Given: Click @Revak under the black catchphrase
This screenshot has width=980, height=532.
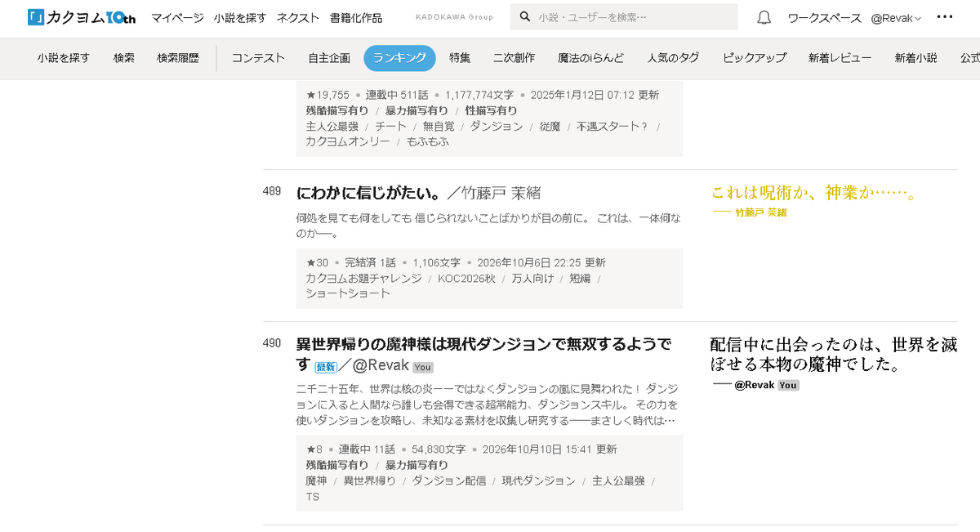Looking at the screenshot, I should (x=754, y=384).
